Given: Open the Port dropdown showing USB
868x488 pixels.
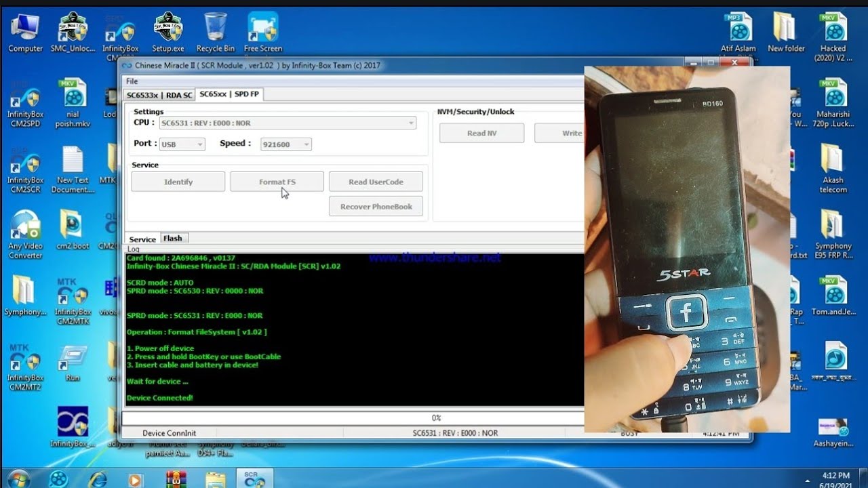Looking at the screenshot, I should pyautogui.click(x=182, y=144).
